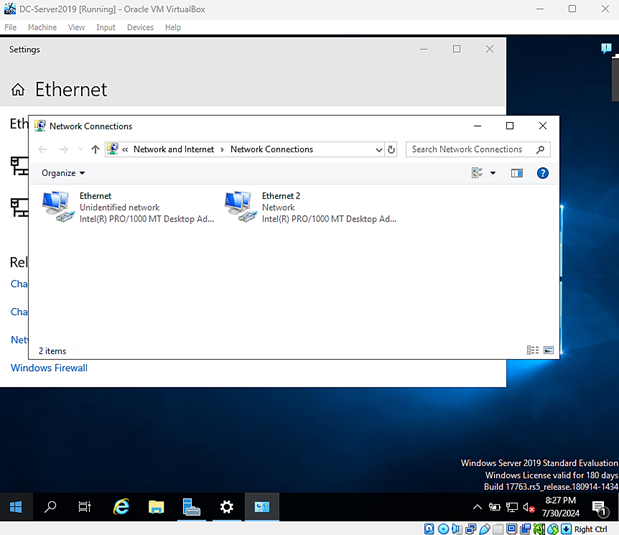Toggle the preview pane icon
Image resolution: width=619 pixels, height=535 pixels.
(x=517, y=173)
